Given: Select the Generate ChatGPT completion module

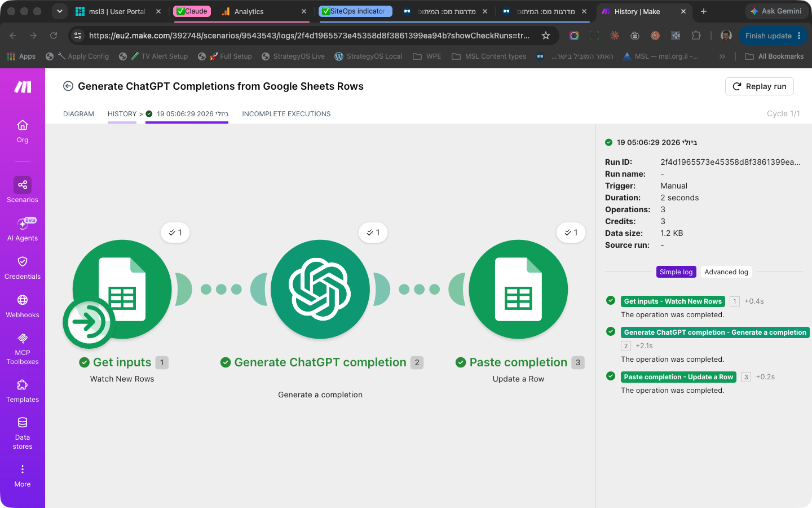Looking at the screenshot, I should (x=320, y=289).
